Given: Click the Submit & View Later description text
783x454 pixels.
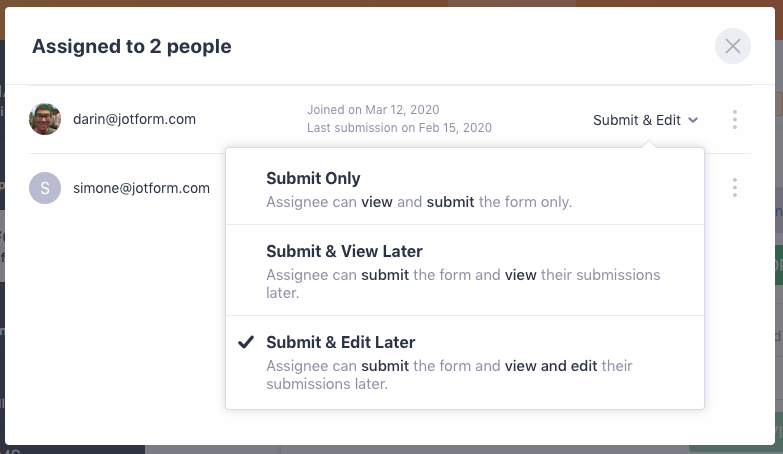Looking at the screenshot, I should tap(463, 283).
